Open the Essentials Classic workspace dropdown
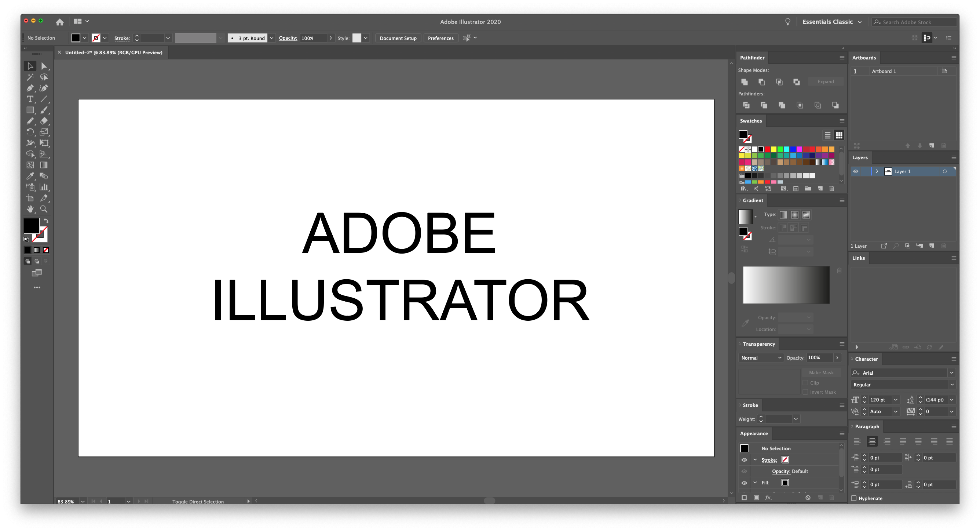Image resolution: width=980 pixels, height=531 pixels. 832,22
